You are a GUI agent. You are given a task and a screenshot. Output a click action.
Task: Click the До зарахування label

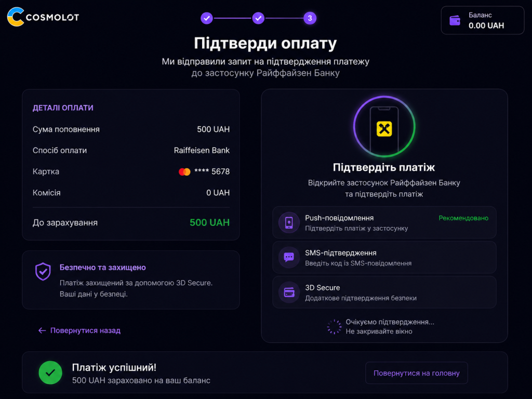click(x=65, y=222)
